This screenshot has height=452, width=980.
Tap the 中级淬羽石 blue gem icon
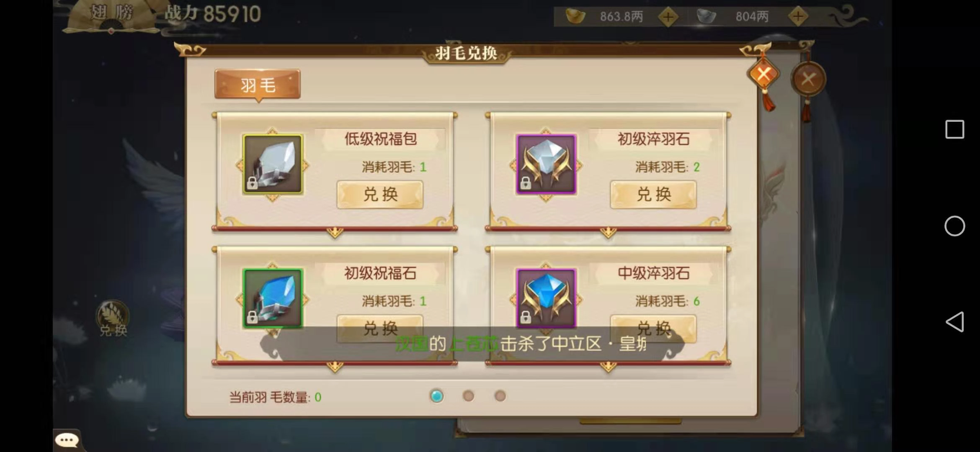[546, 298]
